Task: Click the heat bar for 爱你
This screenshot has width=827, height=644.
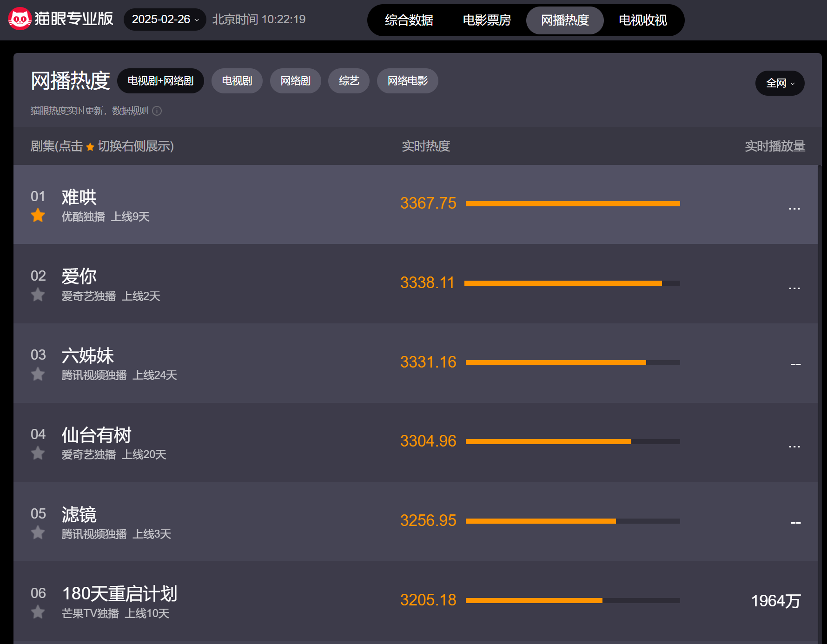Action: tap(572, 283)
